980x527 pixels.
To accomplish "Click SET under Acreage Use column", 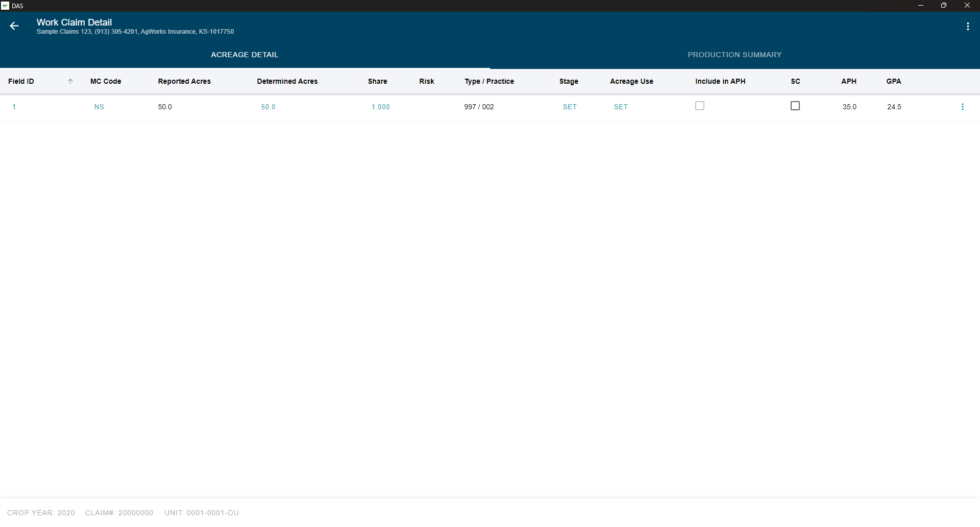I will [x=621, y=107].
